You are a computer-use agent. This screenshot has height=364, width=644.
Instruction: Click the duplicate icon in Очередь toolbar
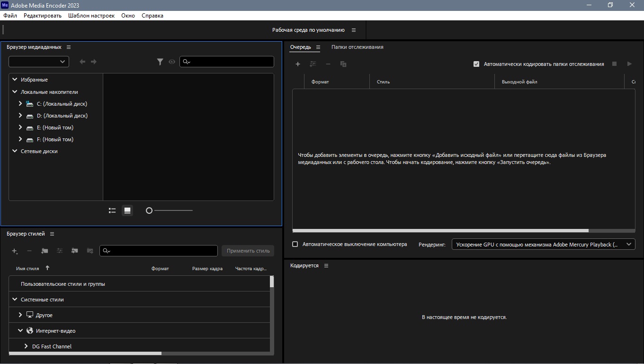(343, 64)
